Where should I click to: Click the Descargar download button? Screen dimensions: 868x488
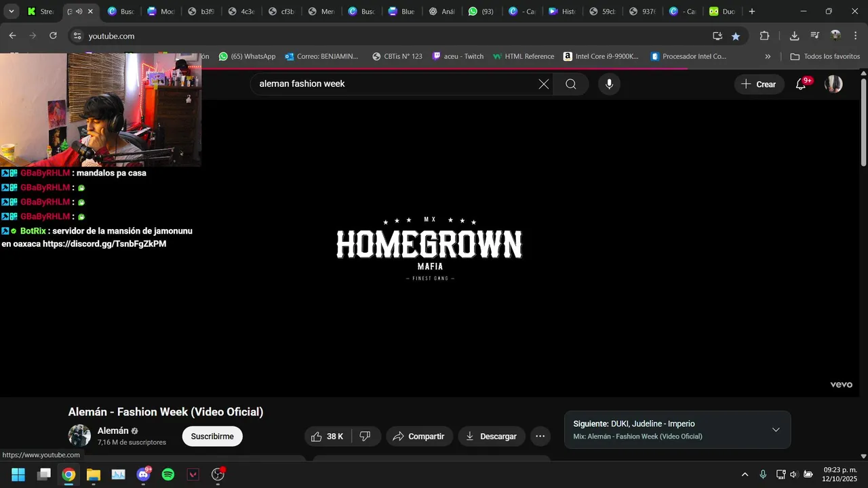pos(492,436)
